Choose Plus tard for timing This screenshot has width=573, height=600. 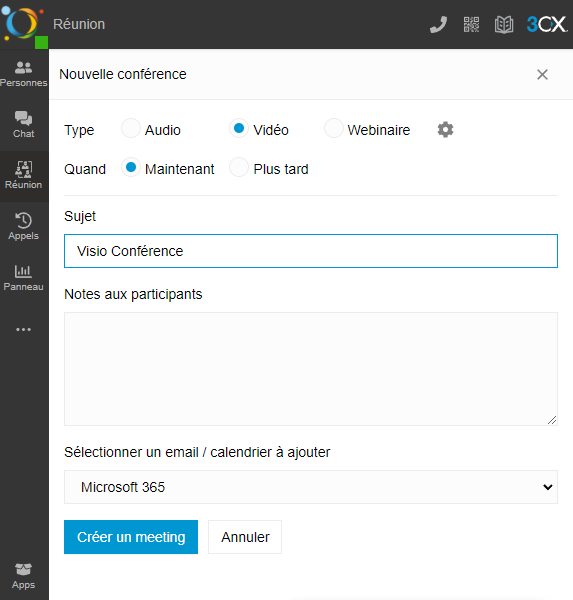tap(239, 167)
